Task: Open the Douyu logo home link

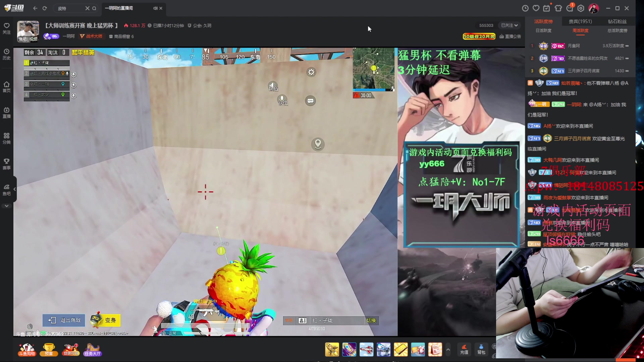Action: click(14, 8)
